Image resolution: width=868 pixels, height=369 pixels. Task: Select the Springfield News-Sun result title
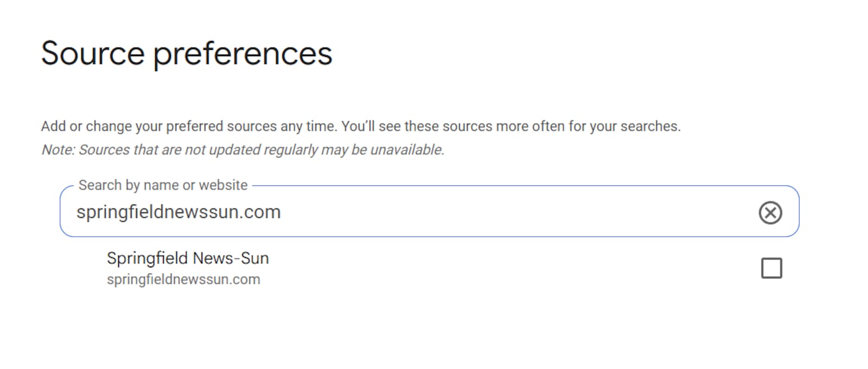188,258
